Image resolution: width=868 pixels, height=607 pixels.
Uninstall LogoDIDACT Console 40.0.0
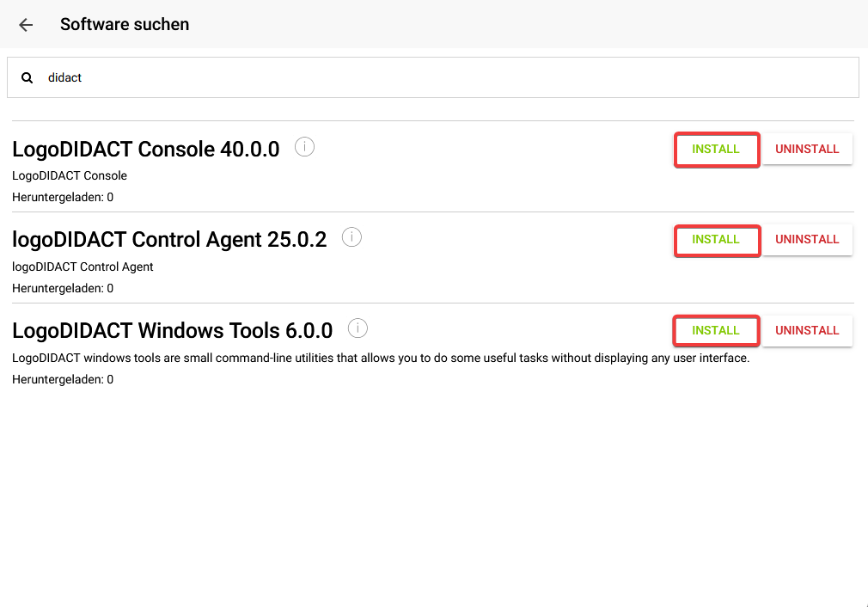click(807, 149)
